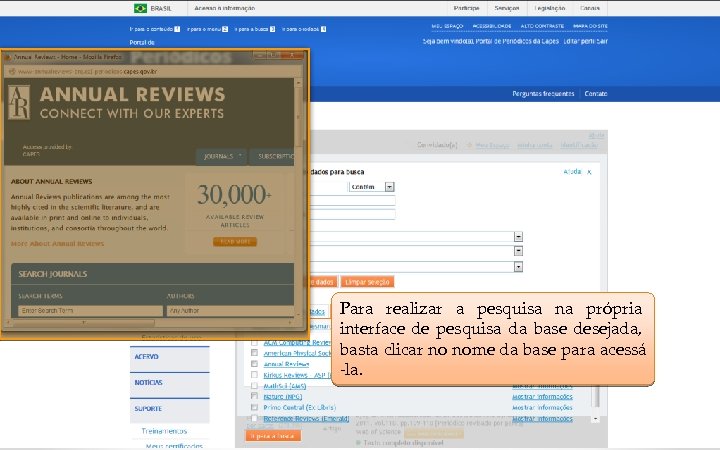Open the ACERVO side menu section
This screenshot has width=720, height=450.
(169, 357)
